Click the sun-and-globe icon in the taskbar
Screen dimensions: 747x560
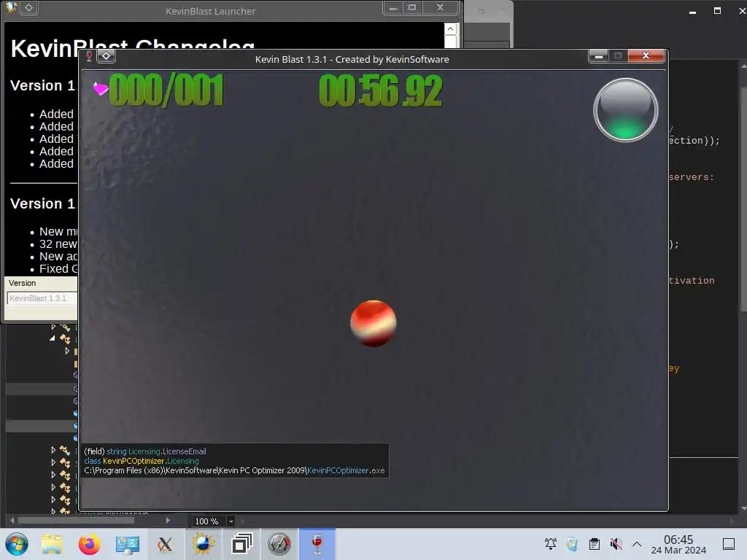(204, 544)
